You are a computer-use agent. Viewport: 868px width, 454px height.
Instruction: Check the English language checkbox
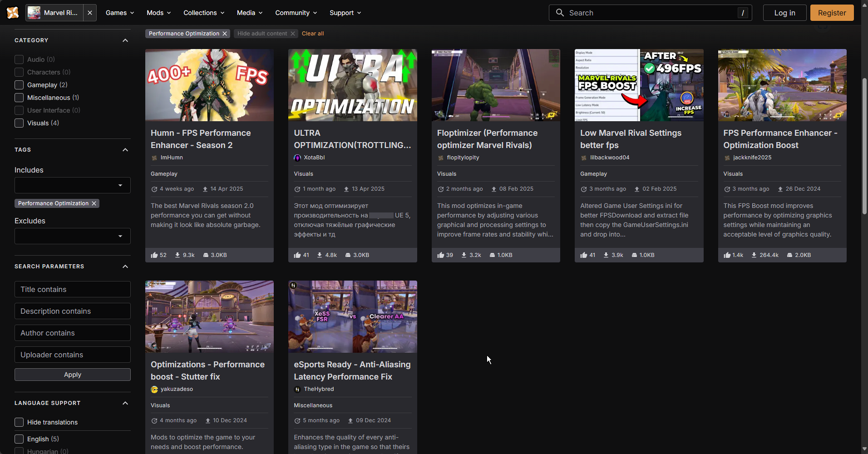[x=19, y=439]
